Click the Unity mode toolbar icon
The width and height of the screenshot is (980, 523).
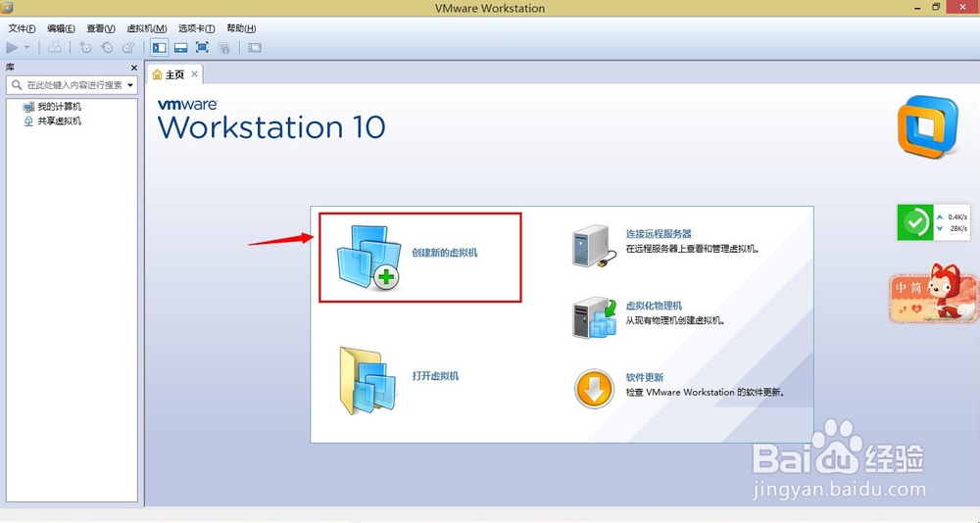[223, 47]
